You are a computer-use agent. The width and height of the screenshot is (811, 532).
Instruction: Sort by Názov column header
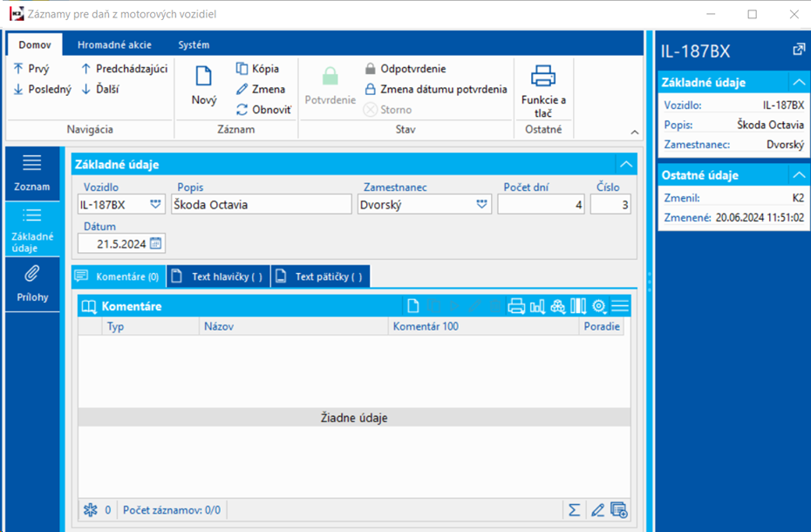(x=293, y=326)
